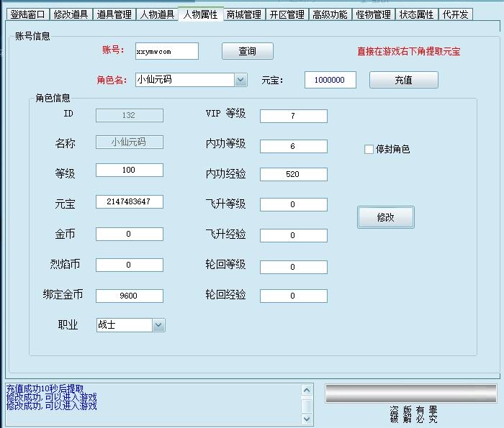Click the 账号 input field
The image size is (504, 428).
pyautogui.click(x=167, y=51)
